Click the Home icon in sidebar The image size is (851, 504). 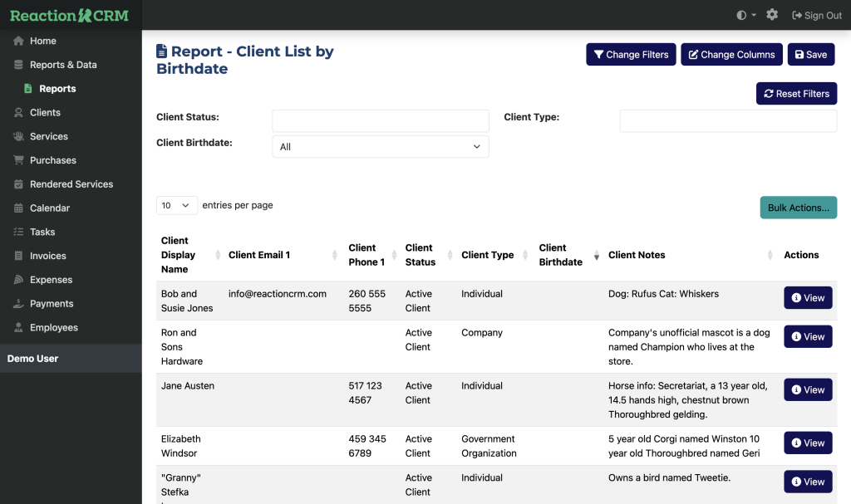[x=19, y=41]
